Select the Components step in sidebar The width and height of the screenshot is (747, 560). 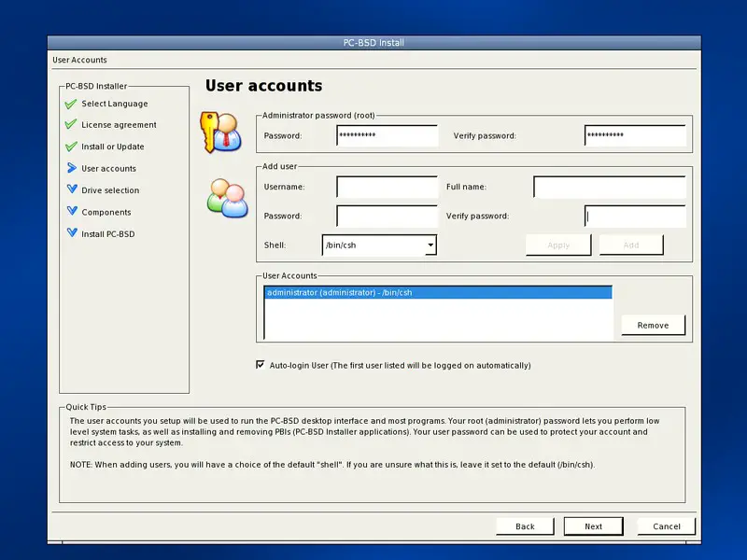point(106,213)
